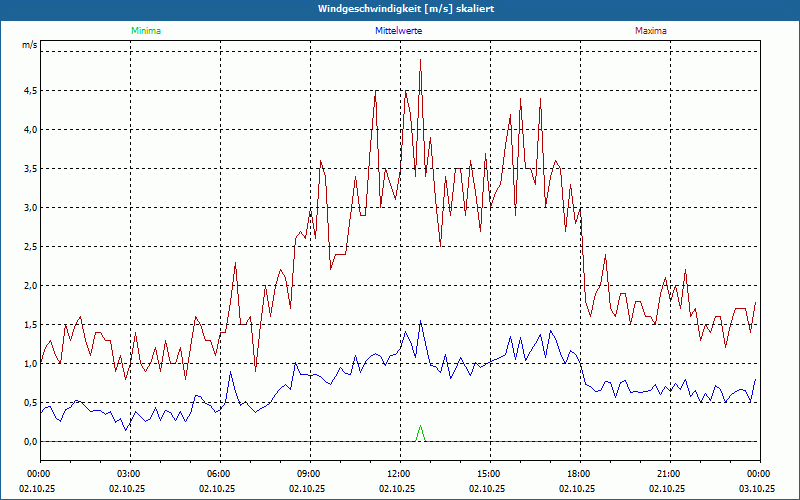Viewport: 800px width, 500px height.
Task: Click the 15:00 time label
Action: click(490, 474)
